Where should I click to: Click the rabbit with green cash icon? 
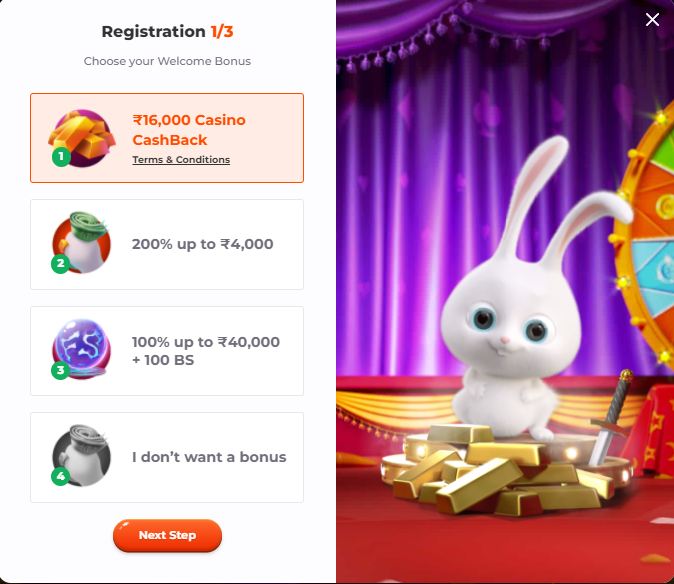(82, 242)
